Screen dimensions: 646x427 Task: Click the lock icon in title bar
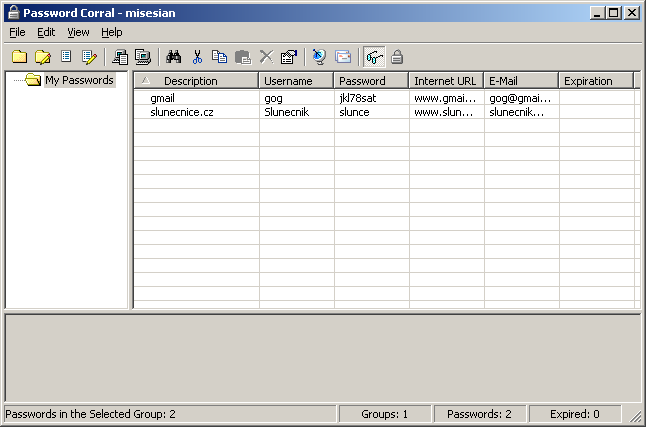click(14, 13)
